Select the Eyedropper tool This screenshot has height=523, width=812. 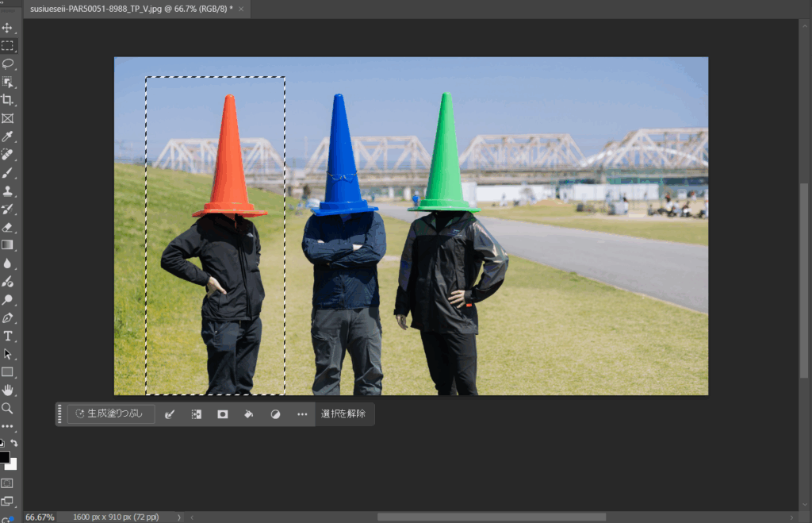[x=7, y=137]
